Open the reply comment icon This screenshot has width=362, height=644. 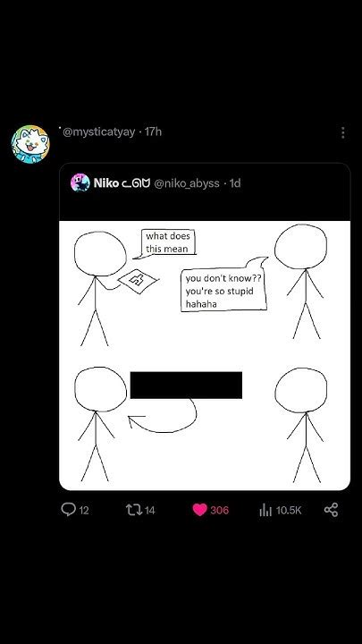[68, 510]
